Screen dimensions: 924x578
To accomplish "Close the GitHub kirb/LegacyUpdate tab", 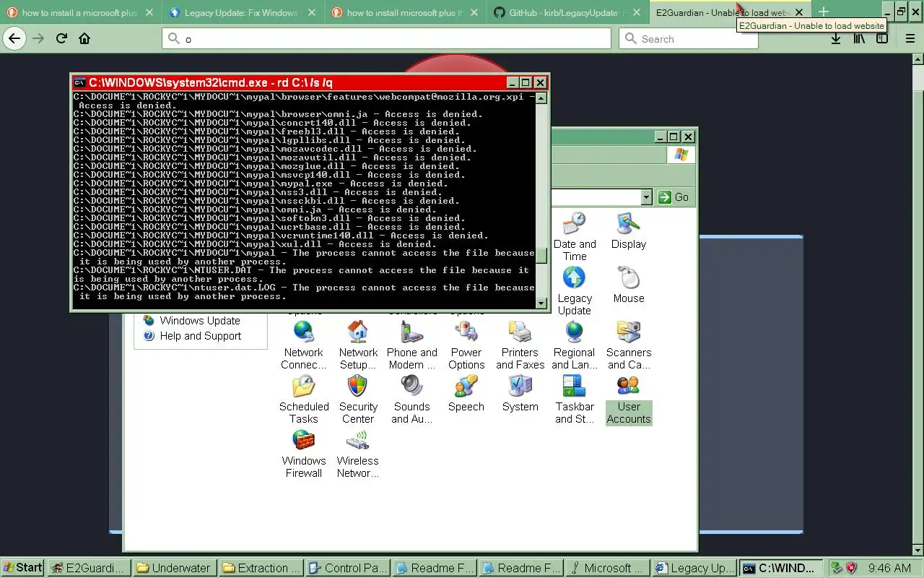I will 636,12.
